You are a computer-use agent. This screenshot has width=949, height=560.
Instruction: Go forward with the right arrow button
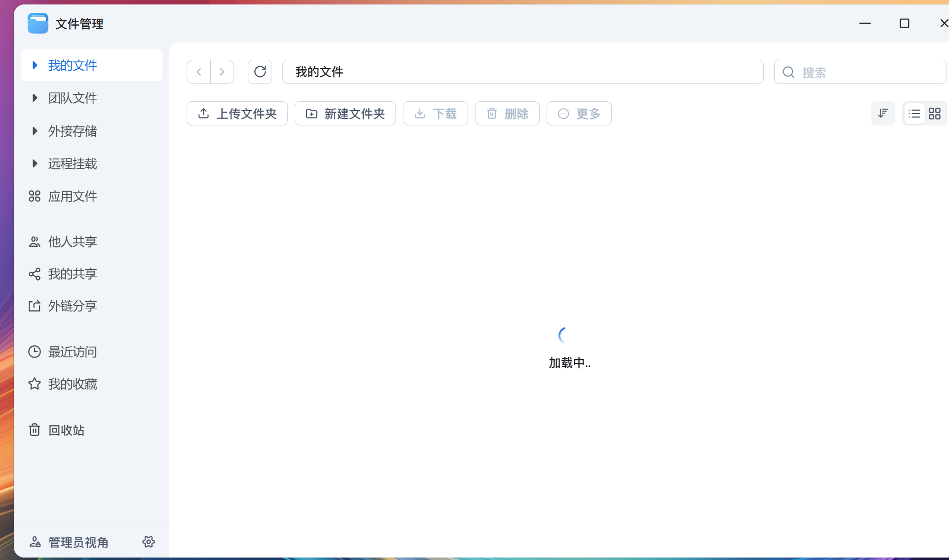pyautogui.click(x=222, y=72)
